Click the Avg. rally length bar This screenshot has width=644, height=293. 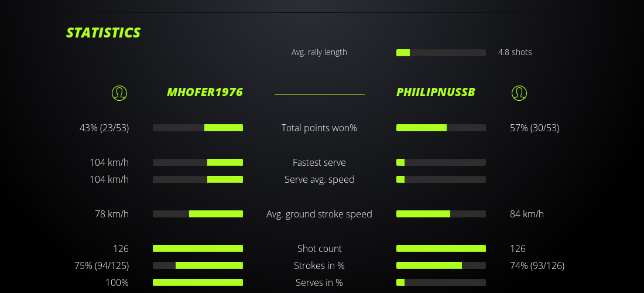[x=441, y=53]
